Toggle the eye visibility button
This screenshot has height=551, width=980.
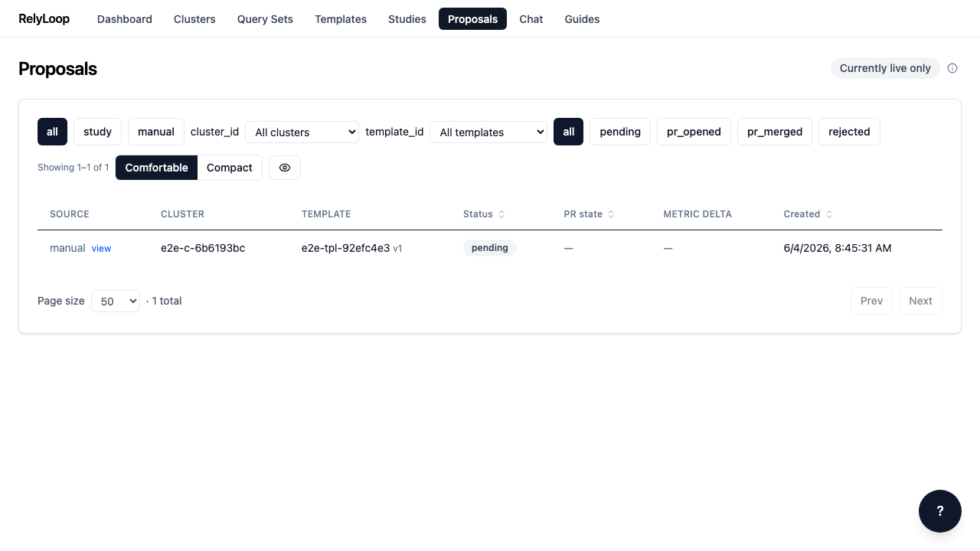pos(285,168)
